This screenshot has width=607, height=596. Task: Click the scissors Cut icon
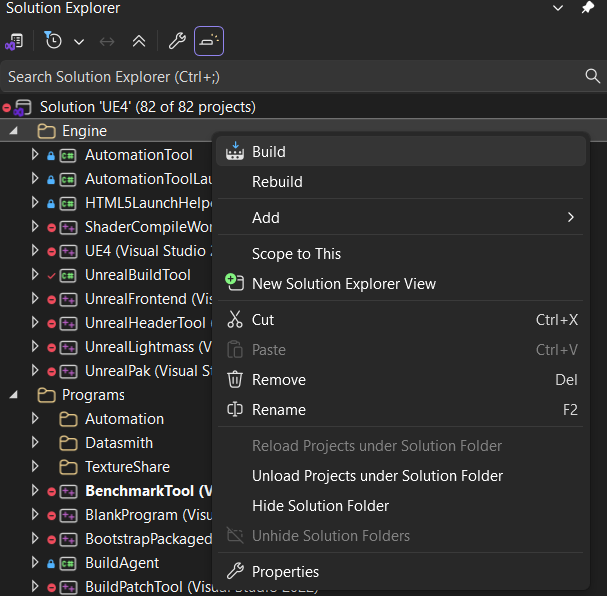(235, 319)
